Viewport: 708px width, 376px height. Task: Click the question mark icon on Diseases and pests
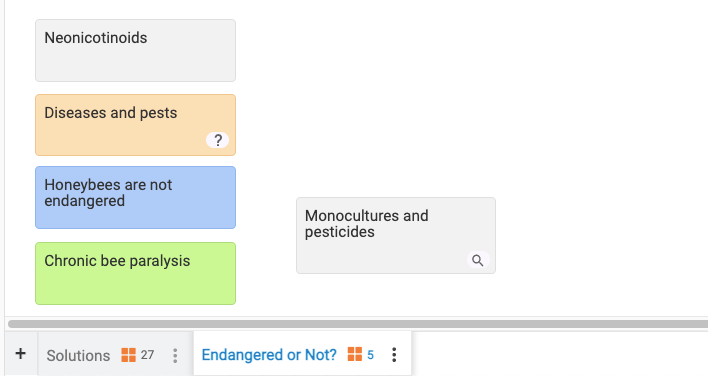pos(218,140)
